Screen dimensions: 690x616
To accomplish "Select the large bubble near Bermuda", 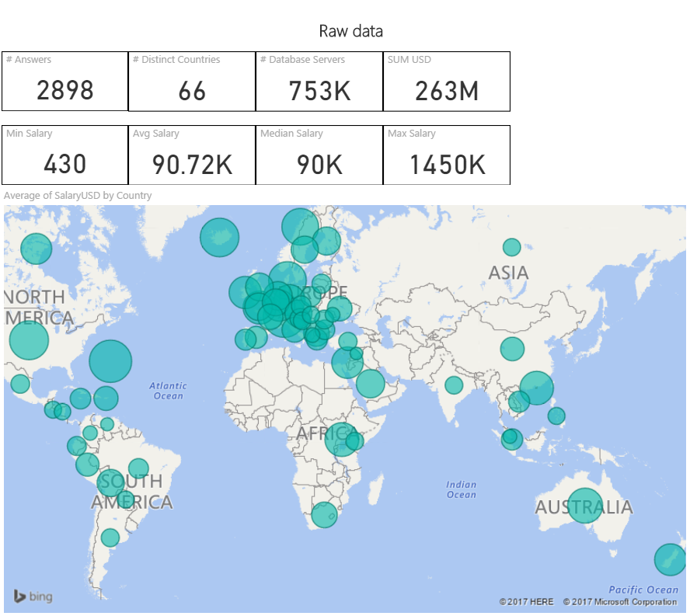I will click(x=110, y=361).
